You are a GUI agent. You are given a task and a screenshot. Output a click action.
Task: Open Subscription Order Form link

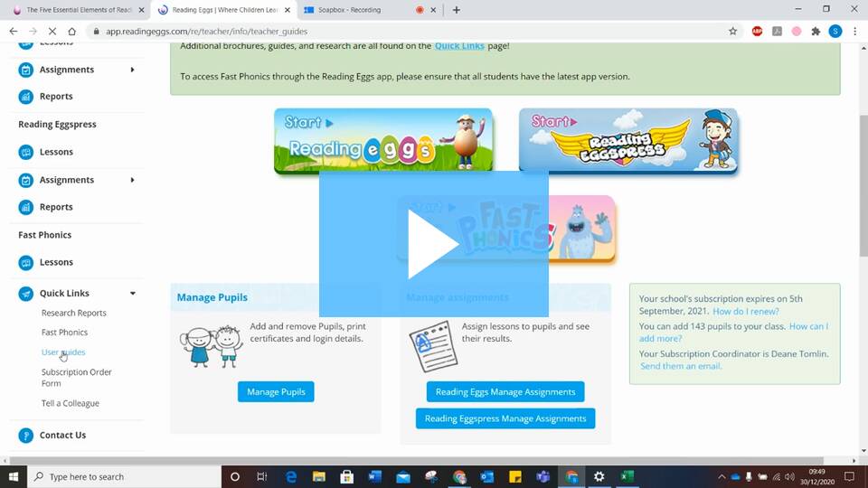(x=76, y=378)
